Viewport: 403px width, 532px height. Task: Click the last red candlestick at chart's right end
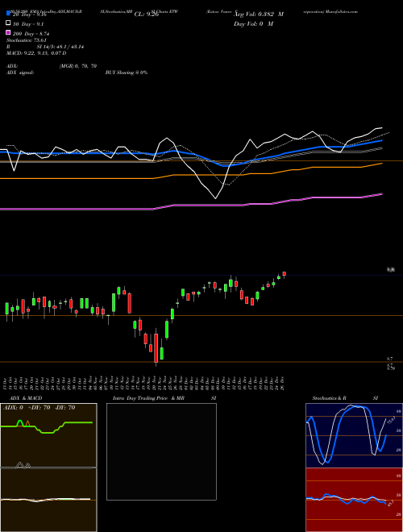point(285,274)
